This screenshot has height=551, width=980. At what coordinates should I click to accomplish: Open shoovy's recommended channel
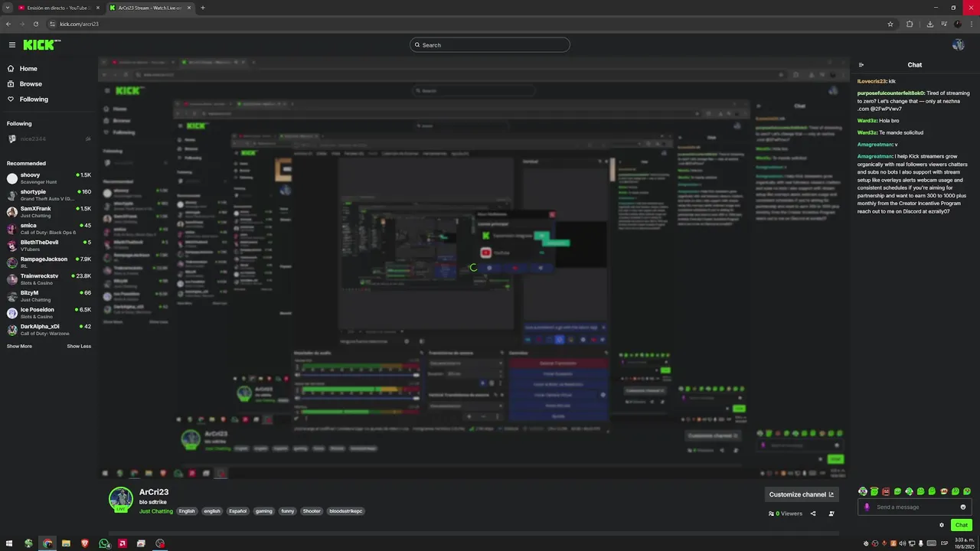[x=49, y=178]
